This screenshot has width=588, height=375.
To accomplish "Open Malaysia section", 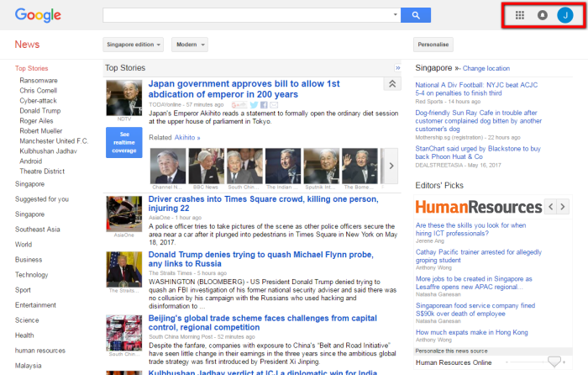I will (x=28, y=366).
